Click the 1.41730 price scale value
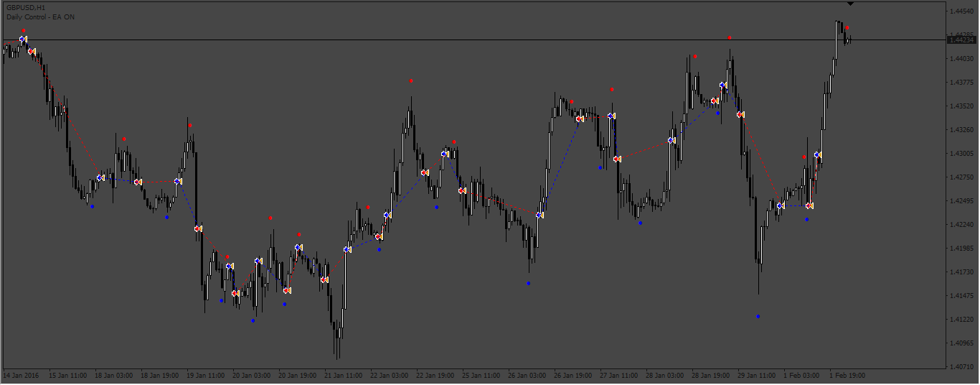 tap(961, 272)
